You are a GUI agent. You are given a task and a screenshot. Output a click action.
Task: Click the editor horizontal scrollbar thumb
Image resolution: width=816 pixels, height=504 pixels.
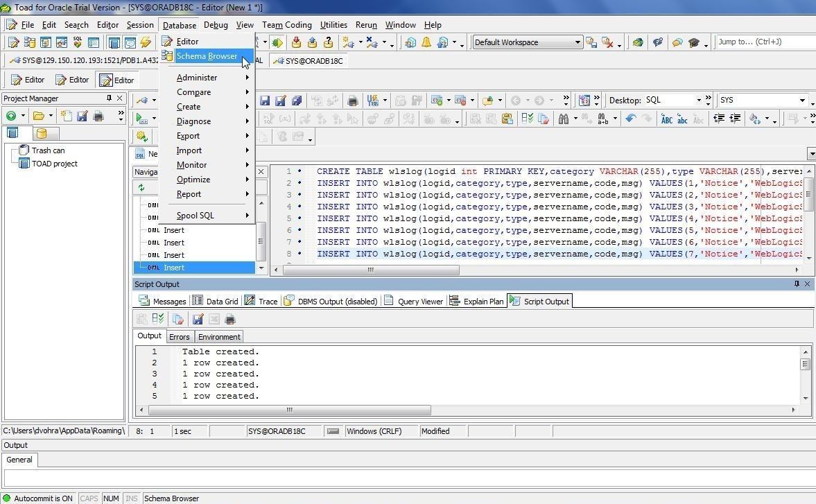(x=370, y=270)
